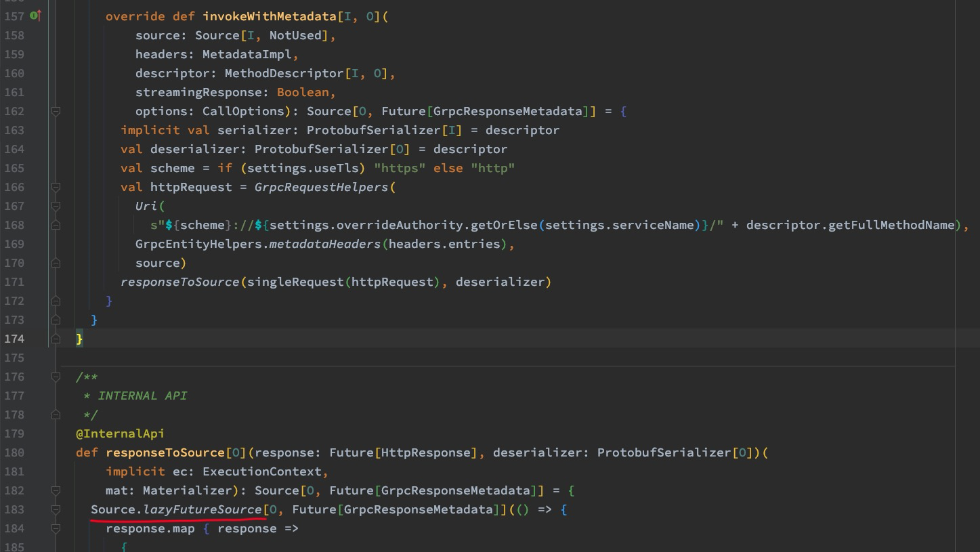This screenshot has width=980, height=552.
Task: Click 'implicit' keyword on line 163
Action: (x=150, y=130)
